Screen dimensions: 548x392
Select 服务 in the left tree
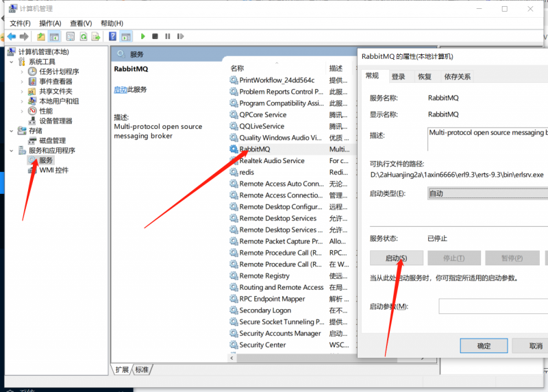click(x=46, y=160)
